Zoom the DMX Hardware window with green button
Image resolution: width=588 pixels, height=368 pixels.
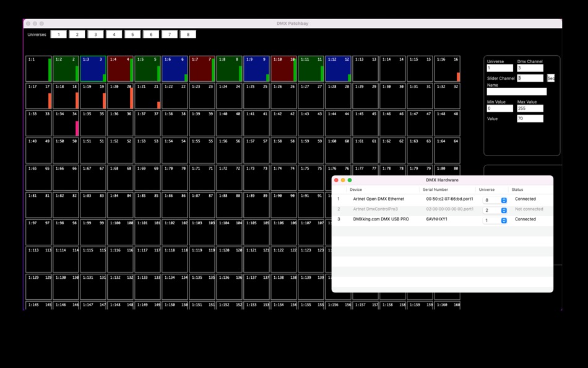tap(350, 180)
